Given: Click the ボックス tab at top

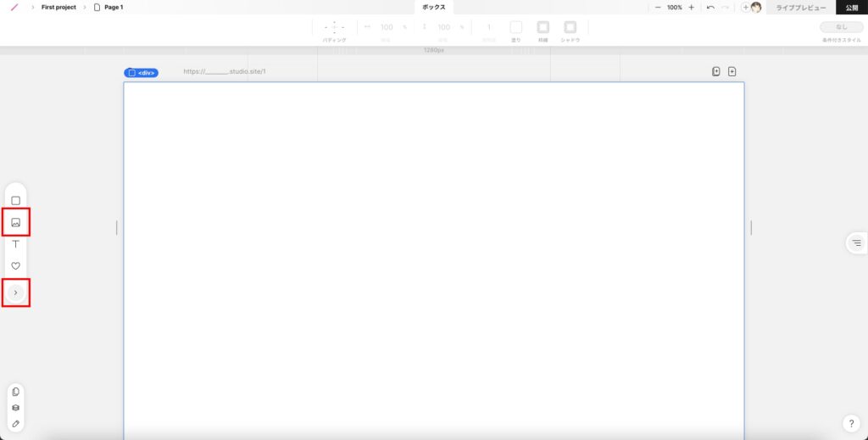Looking at the screenshot, I should tap(434, 7).
